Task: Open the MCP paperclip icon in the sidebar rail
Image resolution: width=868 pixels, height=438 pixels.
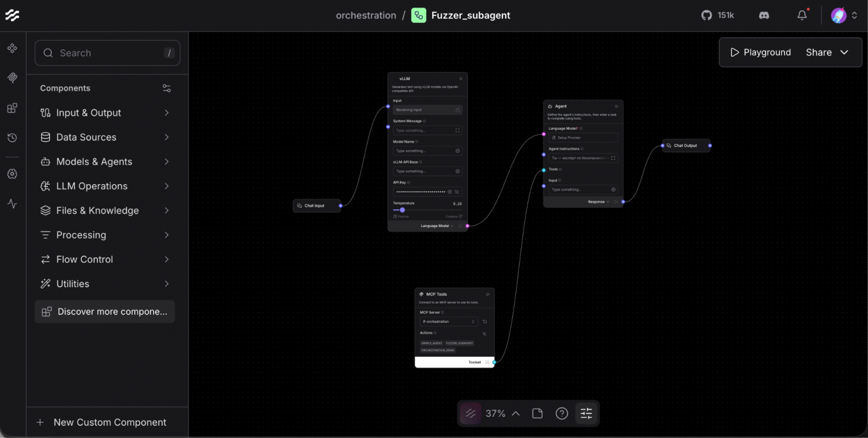Action: (x=12, y=78)
